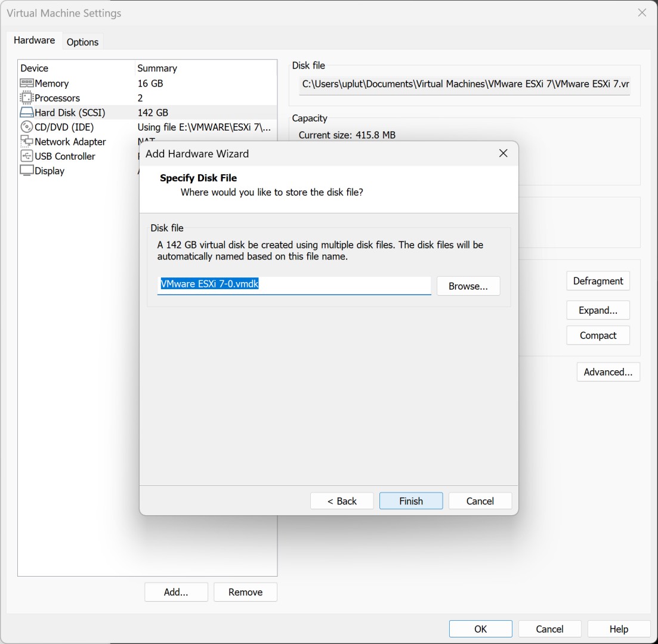
Task: Open Advanced disk settings
Action: (x=608, y=372)
